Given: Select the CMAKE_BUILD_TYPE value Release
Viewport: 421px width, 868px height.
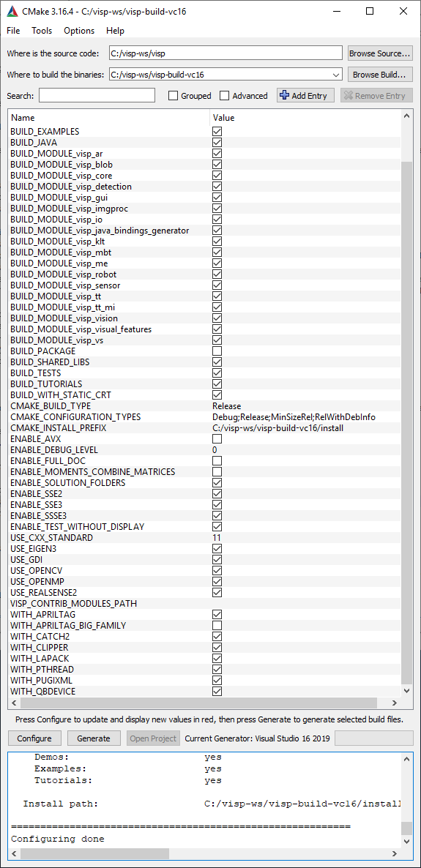Looking at the screenshot, I should 226,405.
